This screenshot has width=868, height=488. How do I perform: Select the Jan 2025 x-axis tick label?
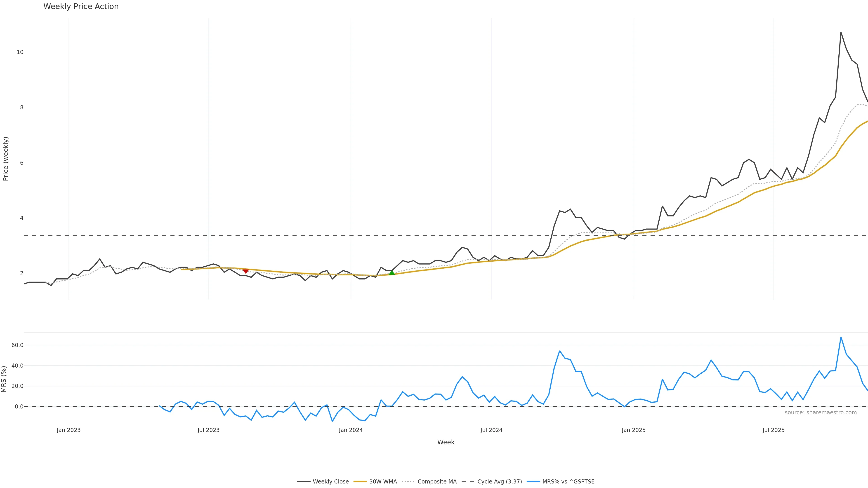633,430
